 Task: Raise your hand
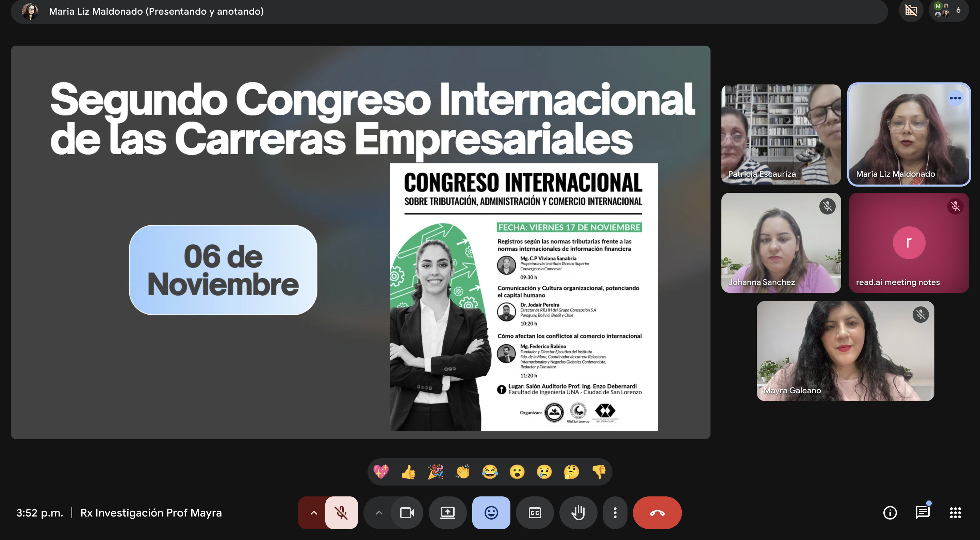click(x=578, y=513)
